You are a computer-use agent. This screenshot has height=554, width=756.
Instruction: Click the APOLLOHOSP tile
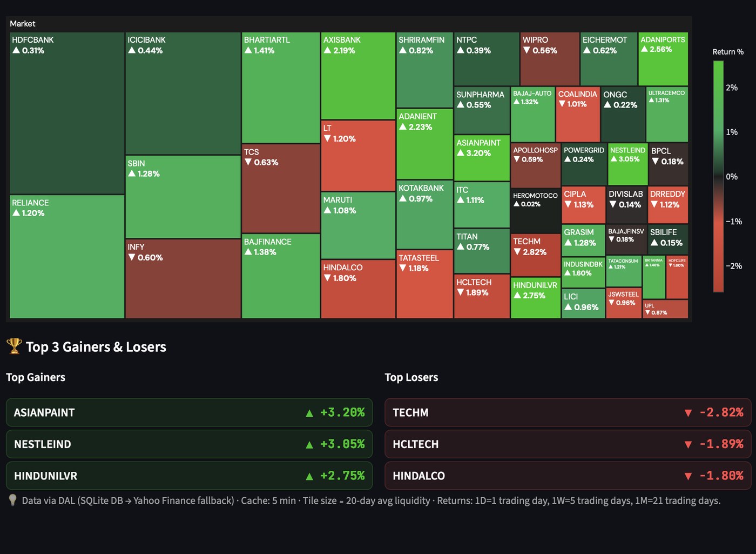click(x=536, y=165)
